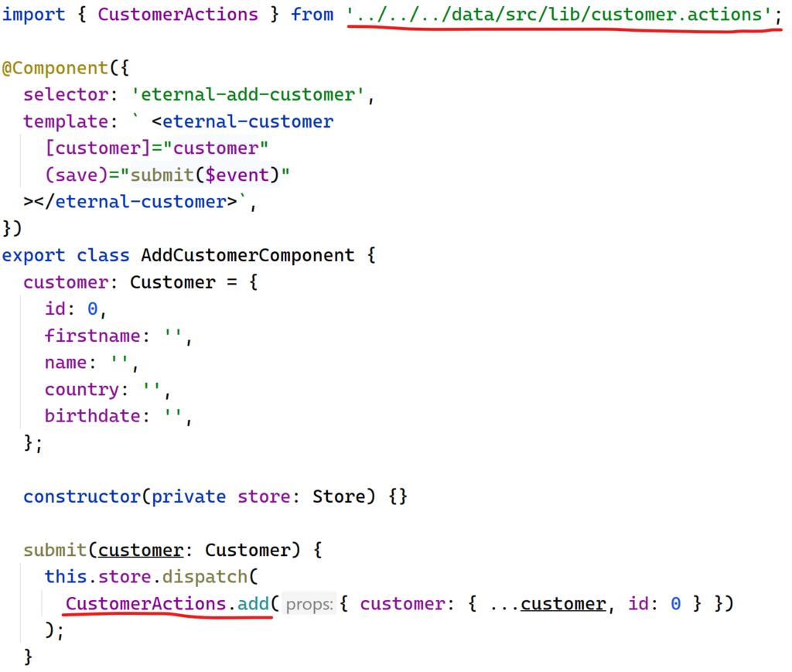Click the customer parameter of the submit method
This screenshot has width=792, height=672.
click(141, 550)
